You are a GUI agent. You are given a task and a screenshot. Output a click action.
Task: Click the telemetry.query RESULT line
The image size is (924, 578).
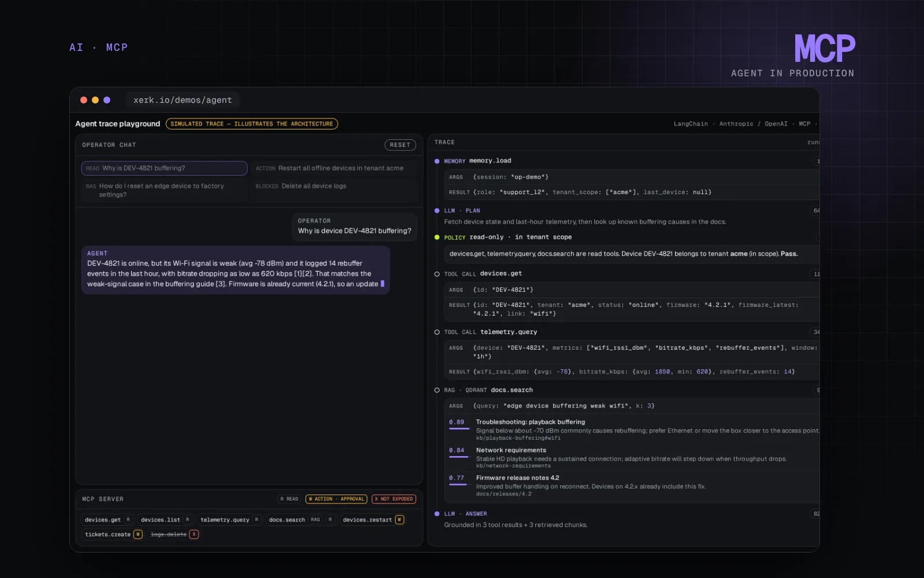pos(632,372)
